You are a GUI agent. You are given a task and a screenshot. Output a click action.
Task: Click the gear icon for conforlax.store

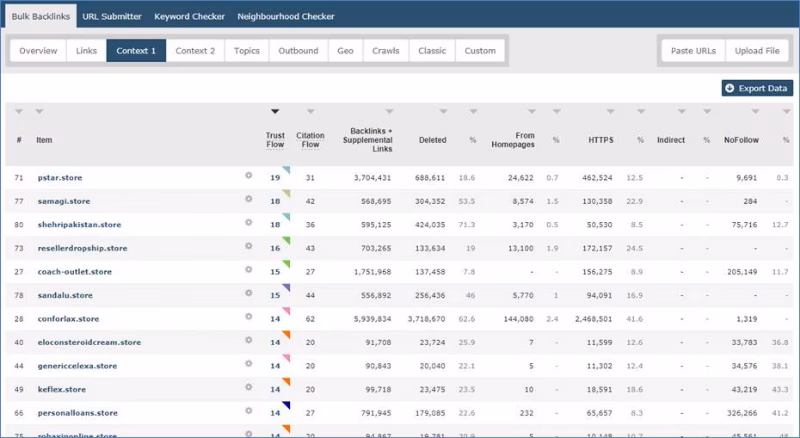coord(249,317)
